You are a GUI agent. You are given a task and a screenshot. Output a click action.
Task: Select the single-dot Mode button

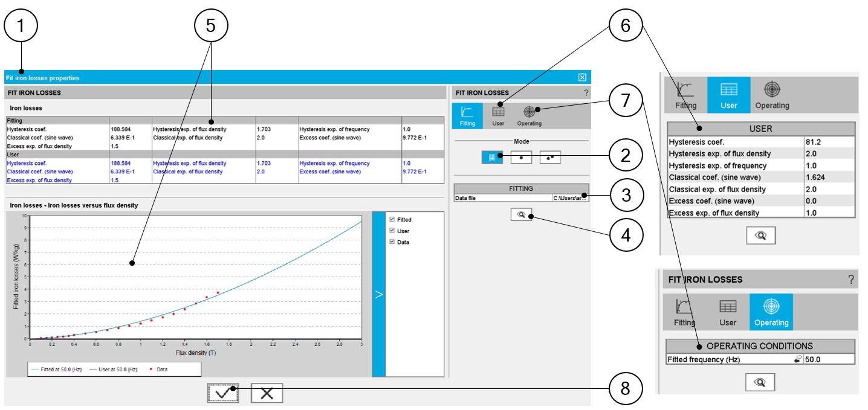click(x=521, y=157)
